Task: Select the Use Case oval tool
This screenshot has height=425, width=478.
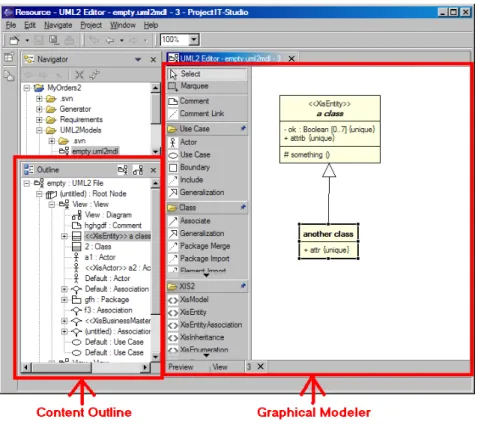Action: (x=207, y=155)
